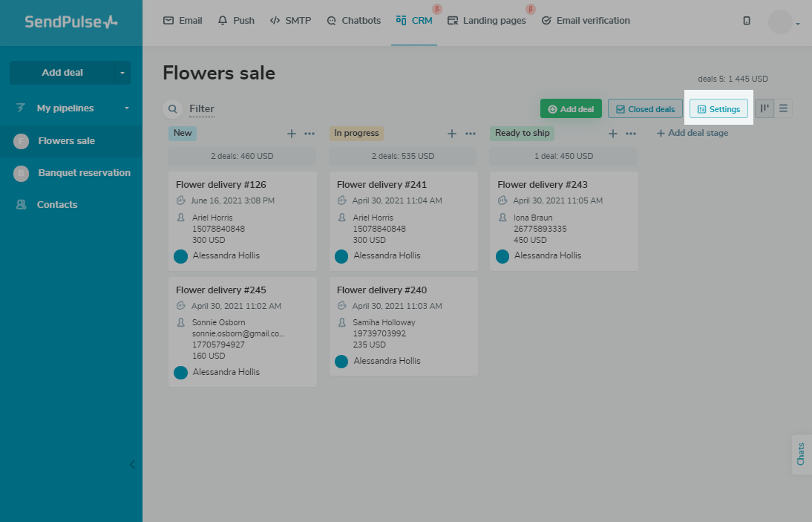Image resolution: width=812 pixels, height=522 pixels.
Task: Click plus icon on Ready to ship stage
Action: (613, 134)
